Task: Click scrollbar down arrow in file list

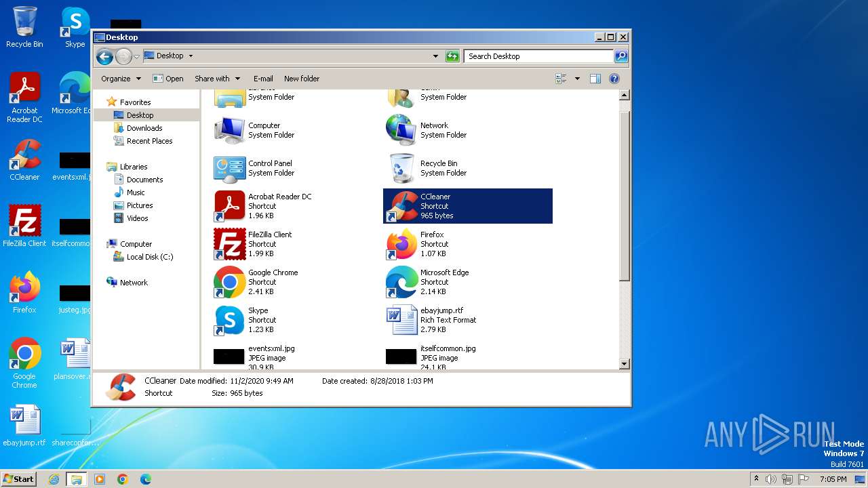Action: pos(625,364)
